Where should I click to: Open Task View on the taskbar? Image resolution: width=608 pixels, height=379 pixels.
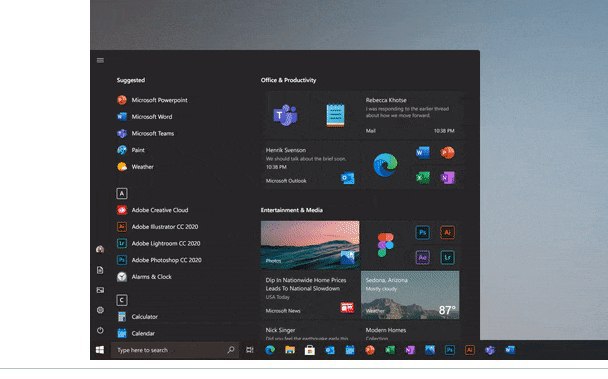point(250,350)
